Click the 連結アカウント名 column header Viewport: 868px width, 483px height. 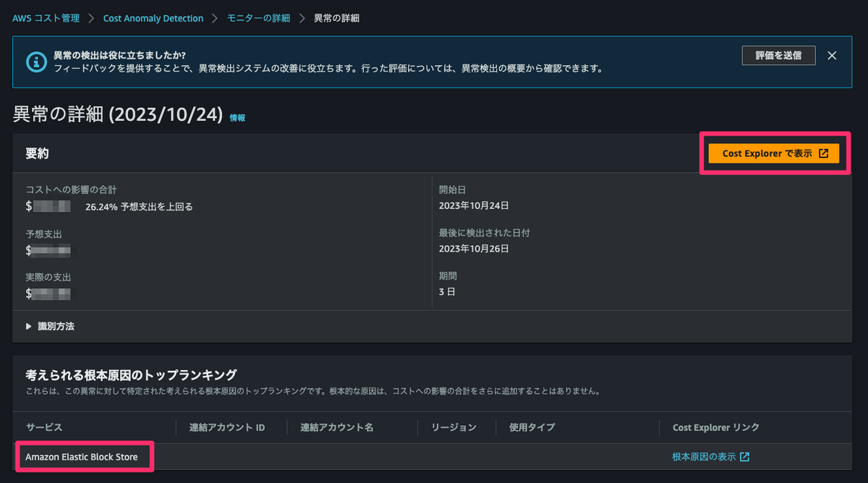tap(336, 427)
